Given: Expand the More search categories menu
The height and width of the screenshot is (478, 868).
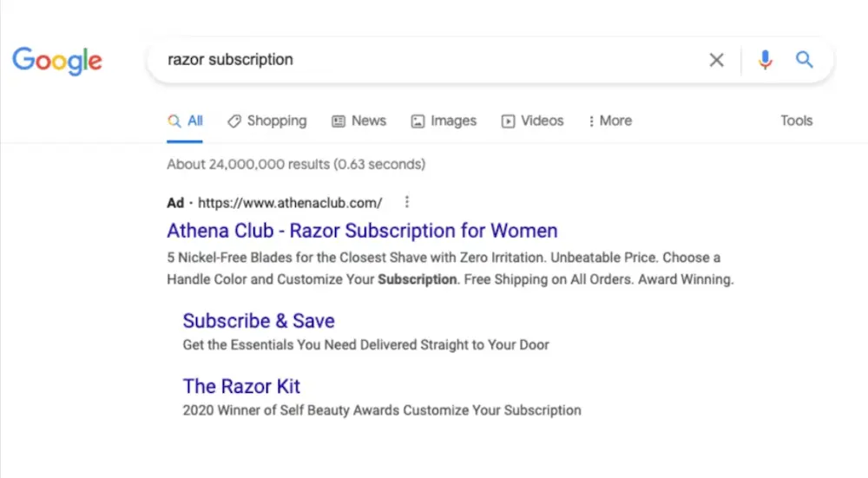Looking at the screenshot, I should pyautogui.click(x=610, y=121).
